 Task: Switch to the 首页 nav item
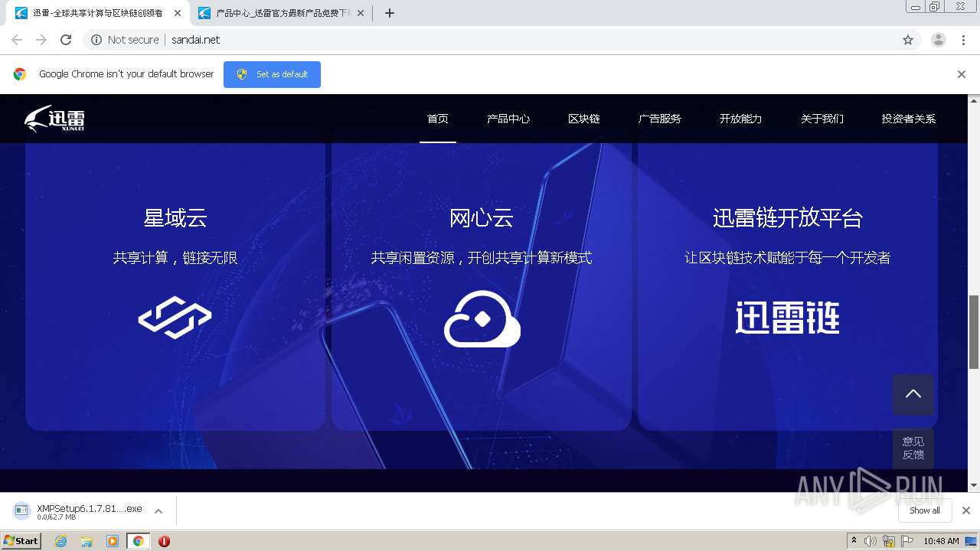click(438, 119)
